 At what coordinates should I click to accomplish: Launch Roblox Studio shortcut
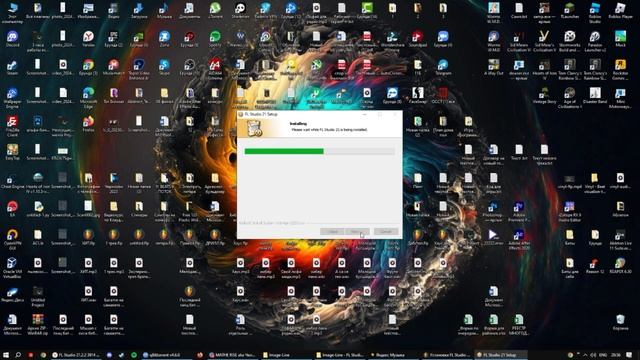click(595, 13)
